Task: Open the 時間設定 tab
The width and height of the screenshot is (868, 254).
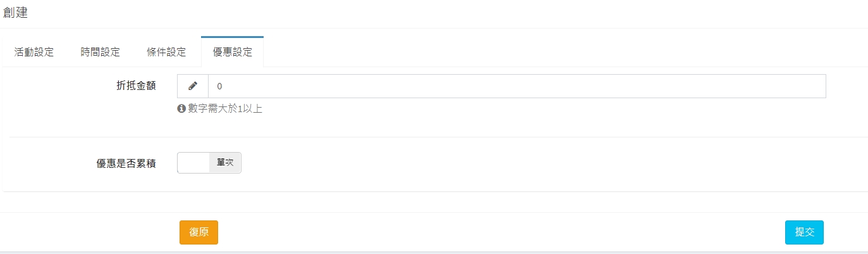Action: (x=101, y=52)
